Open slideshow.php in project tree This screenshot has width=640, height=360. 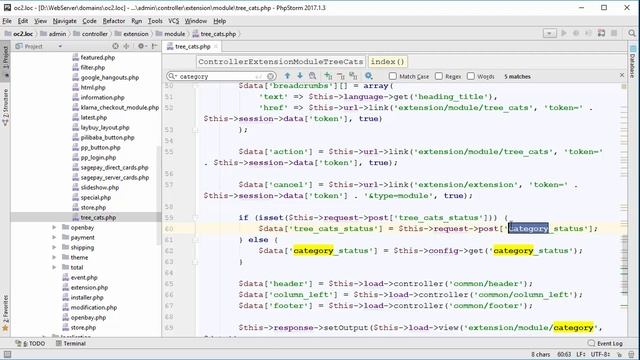(96, 187)
